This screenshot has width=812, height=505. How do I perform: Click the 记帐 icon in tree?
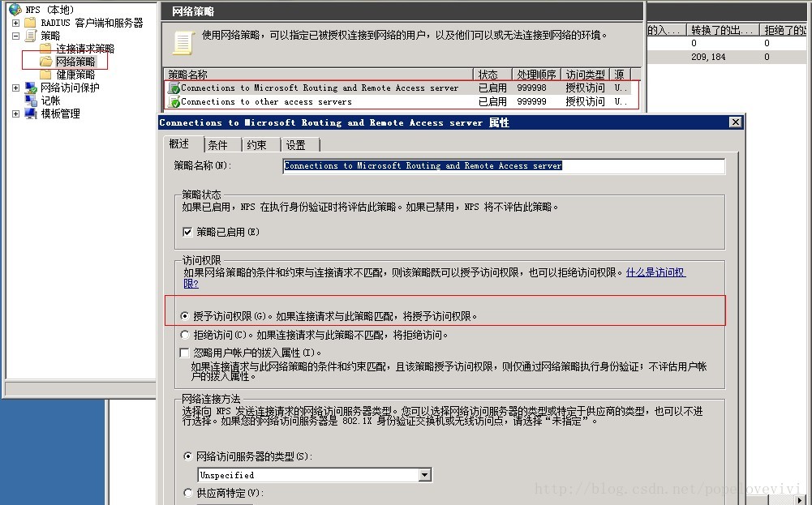tap(31, 101)
